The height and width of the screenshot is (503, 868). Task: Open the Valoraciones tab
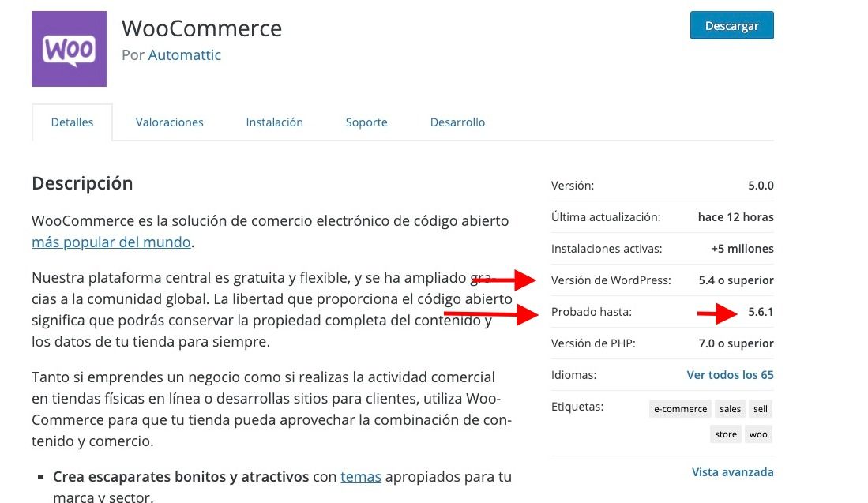169,122
